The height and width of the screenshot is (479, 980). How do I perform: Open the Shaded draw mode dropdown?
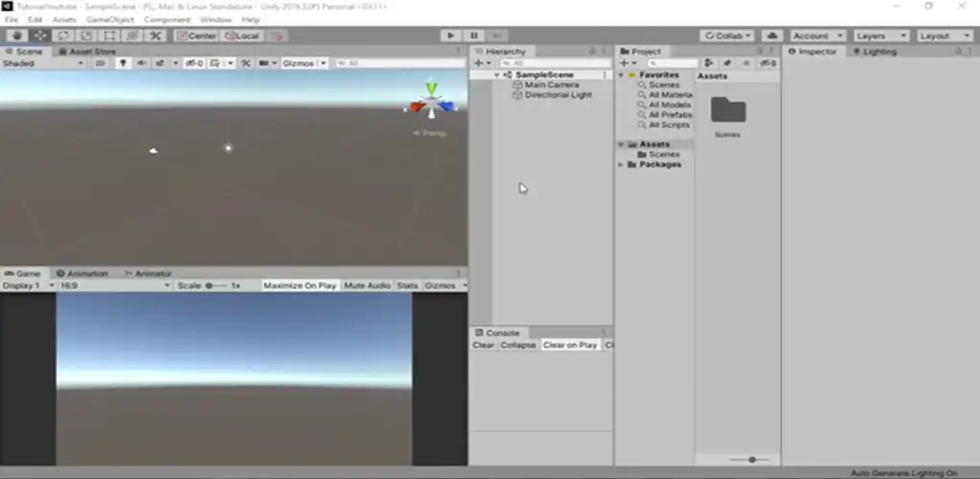(42, 63)
